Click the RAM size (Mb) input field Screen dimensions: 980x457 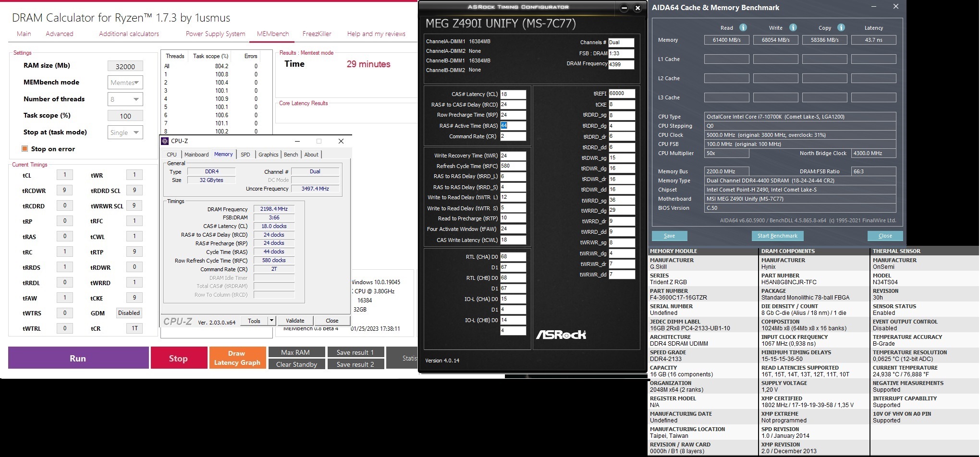[x=125, y=66]
